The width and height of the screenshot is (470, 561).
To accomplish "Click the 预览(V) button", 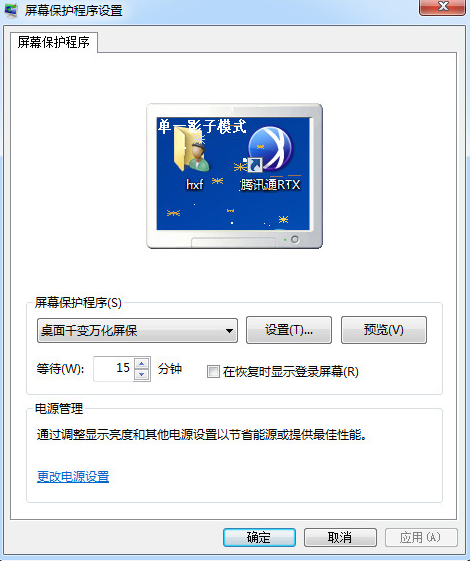I will [384, 330].
